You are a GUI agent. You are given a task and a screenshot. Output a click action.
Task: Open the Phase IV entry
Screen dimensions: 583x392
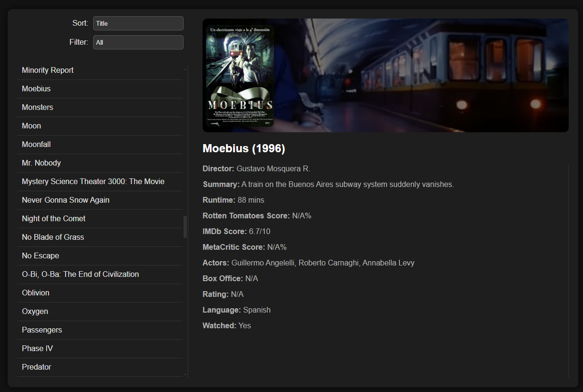100,349
